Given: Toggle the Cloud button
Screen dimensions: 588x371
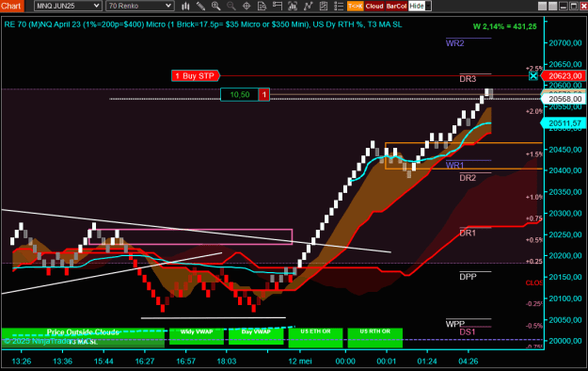Looking at the screenshot, I should point(374,6).
